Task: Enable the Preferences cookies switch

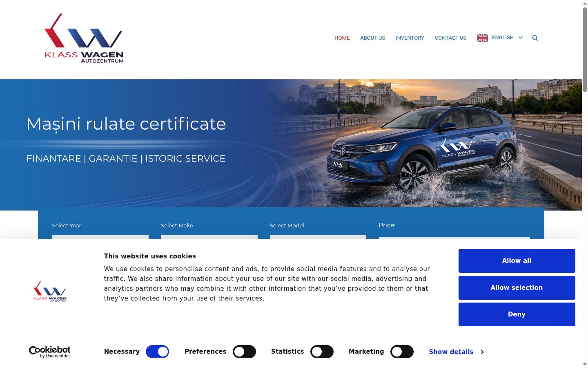Action: [x=244, y=352]
